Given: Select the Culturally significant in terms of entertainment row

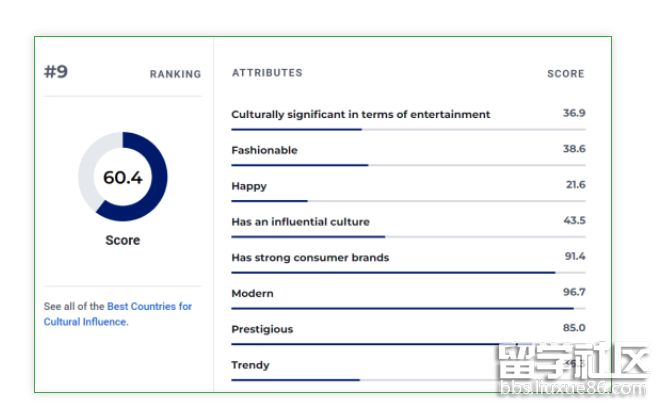Looking at the screenshot, I should pos(361,114).
